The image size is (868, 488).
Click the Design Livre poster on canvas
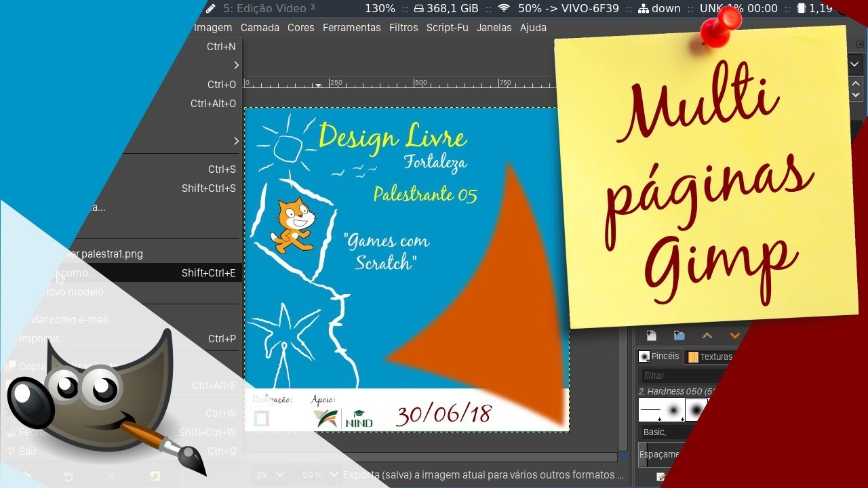406,269
